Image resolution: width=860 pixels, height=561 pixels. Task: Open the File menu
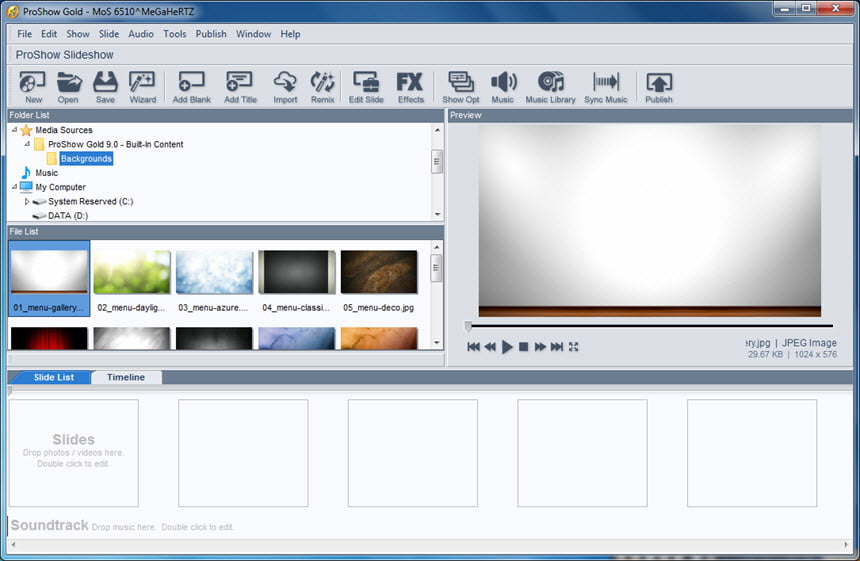click(25, 34)
